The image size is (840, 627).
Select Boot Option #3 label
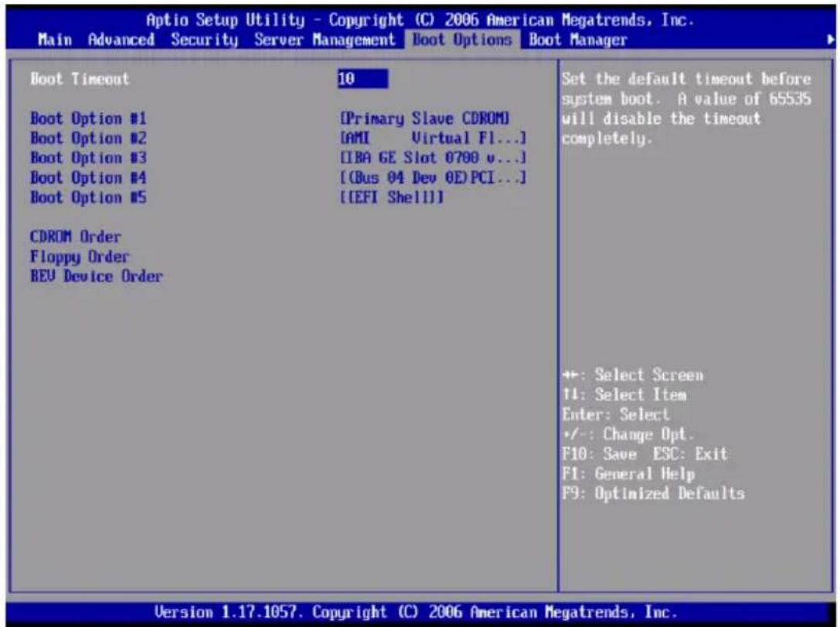(88, 158)
